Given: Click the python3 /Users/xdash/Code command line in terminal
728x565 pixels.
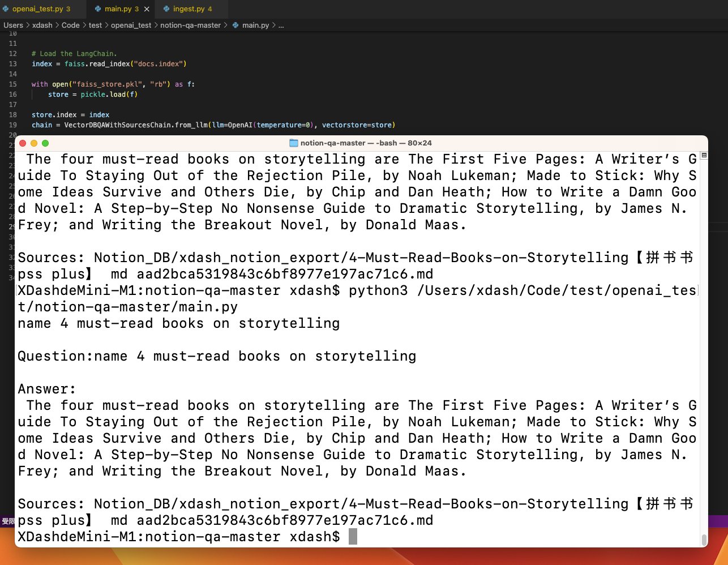Looking at the screenshot, I should pos(357,290).
